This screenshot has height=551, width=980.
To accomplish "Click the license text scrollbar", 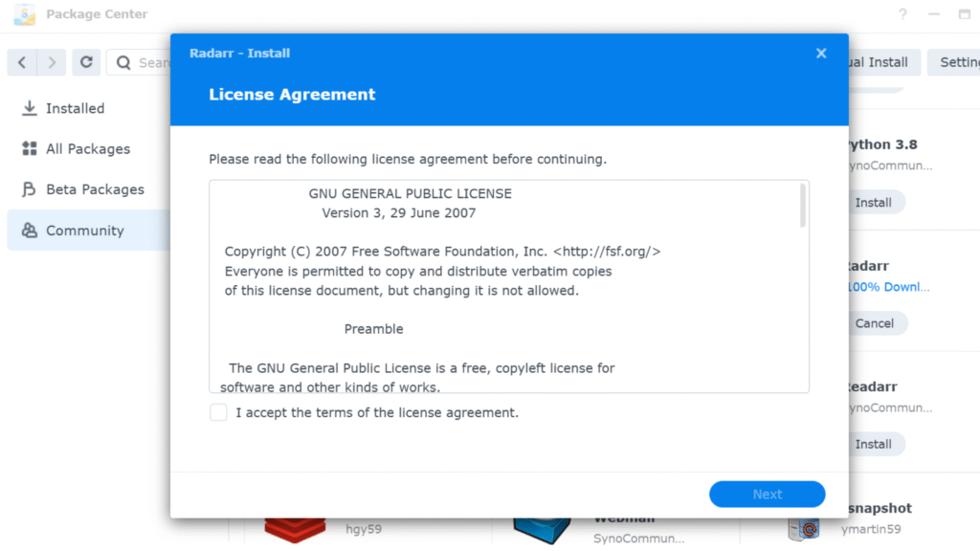I will click(x=803, y=207).
